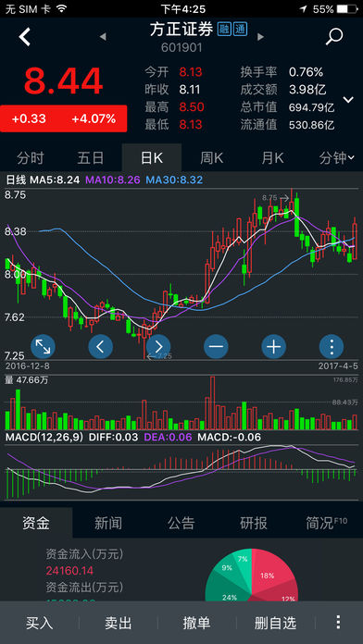Image resolution: width=363 pixels, height=644 pixels.
Task: Tap the 卖出 button
Action: [118, 623]
